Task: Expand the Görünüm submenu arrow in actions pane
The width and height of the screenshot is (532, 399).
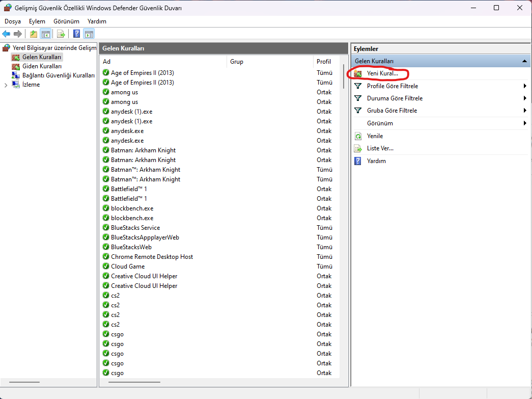Action: coord(525,123)
